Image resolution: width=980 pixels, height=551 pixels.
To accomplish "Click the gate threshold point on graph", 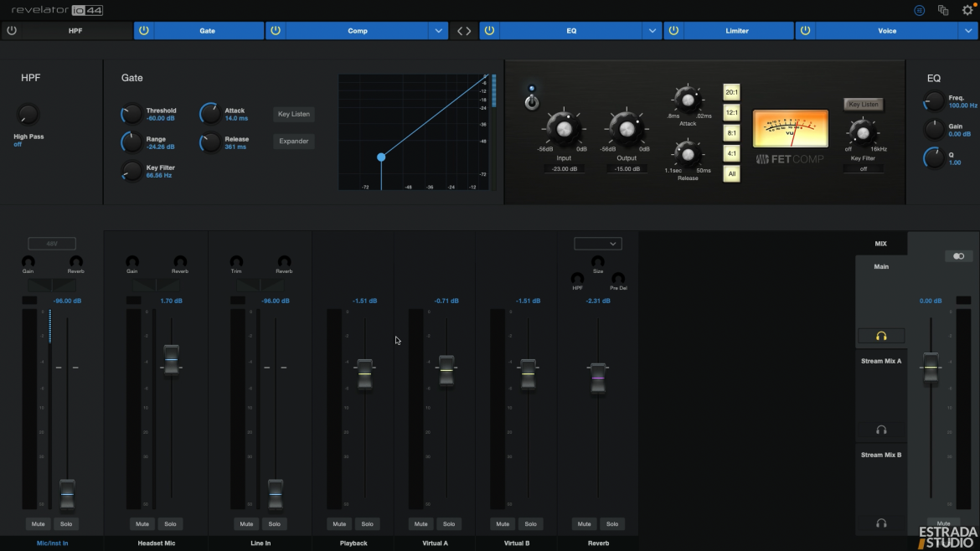I will click(381, 157).
